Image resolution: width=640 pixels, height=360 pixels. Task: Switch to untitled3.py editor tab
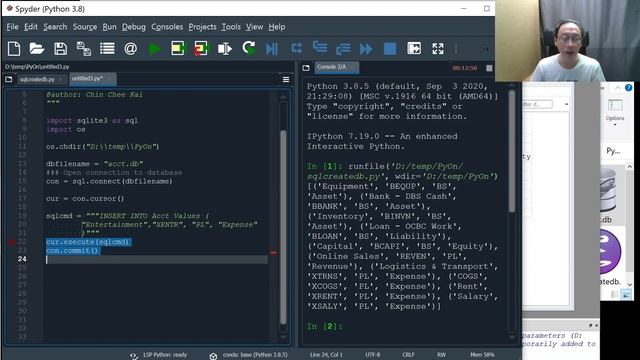click(x=92, y=78)
